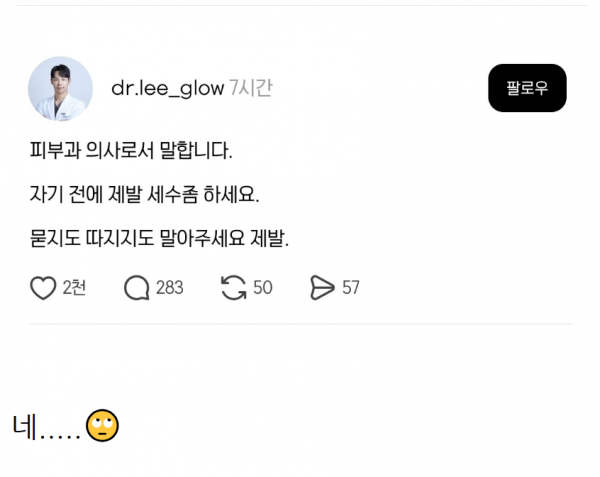The width and height of the screenshot is (600, 477).
Task: Click the eye-roll emoji
Action: click(102, 426)
